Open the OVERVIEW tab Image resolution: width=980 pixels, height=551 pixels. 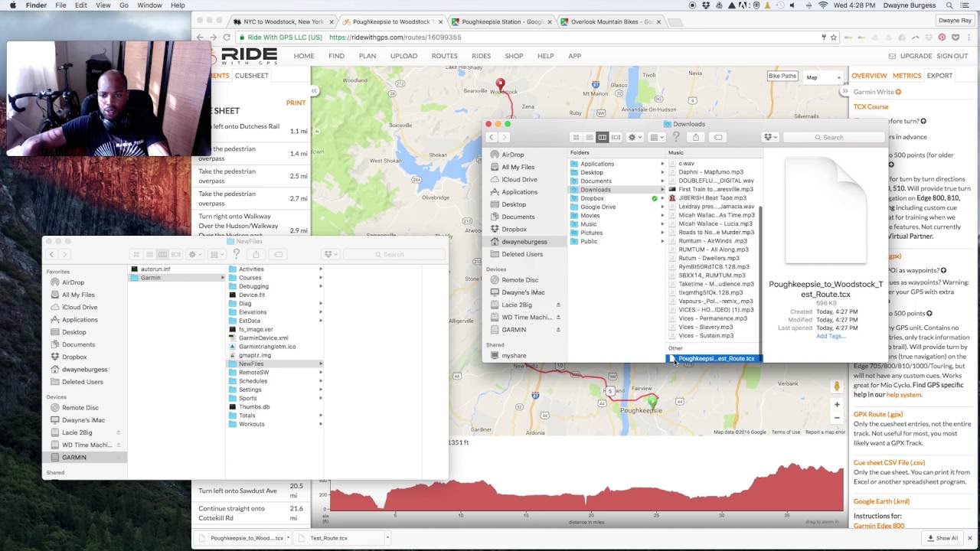click(870, 76)
